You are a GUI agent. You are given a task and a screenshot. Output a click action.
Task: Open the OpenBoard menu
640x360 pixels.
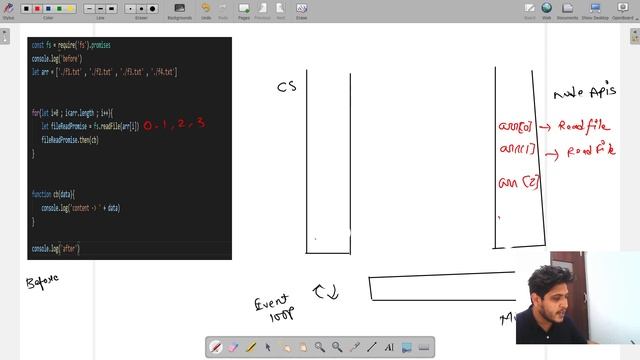click(624, 11)
